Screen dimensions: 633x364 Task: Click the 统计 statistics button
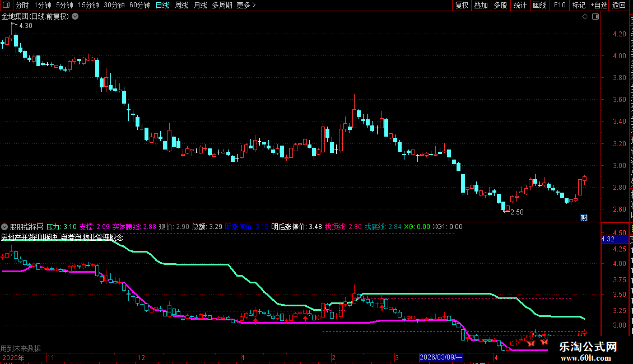click(x=519, y=5)
